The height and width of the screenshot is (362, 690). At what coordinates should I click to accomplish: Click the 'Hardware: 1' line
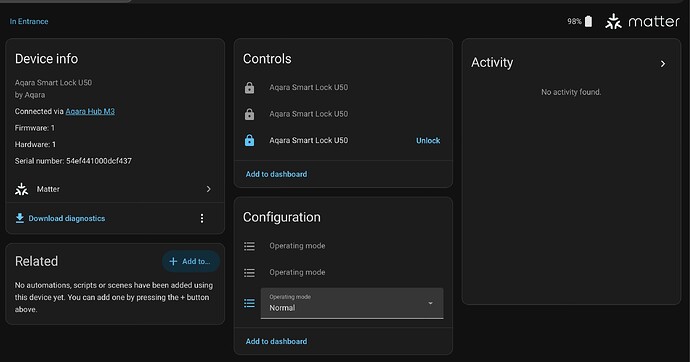click(x=35, y=144)
